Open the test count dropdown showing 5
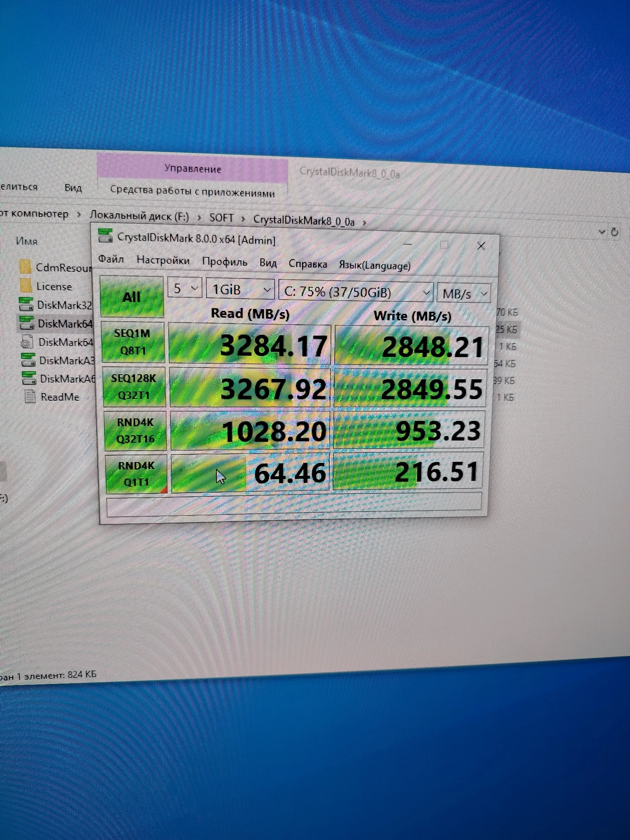The image size is (630, 840). [185, 288]
